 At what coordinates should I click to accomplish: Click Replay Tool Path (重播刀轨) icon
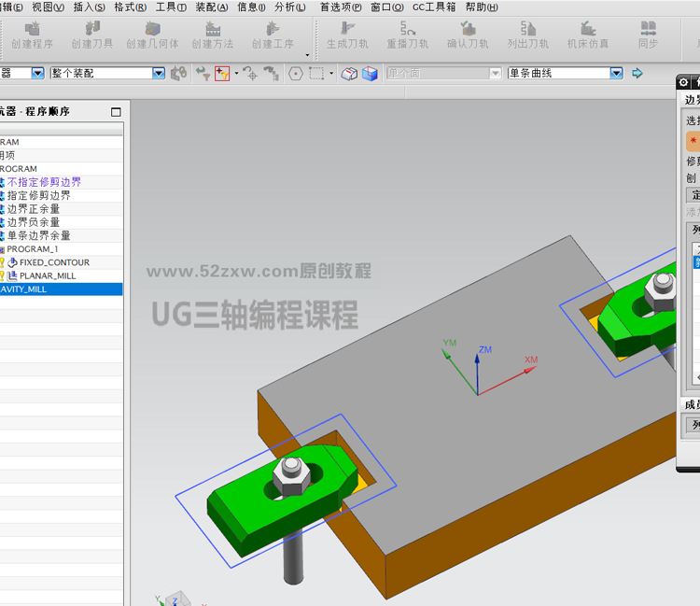coord(407,29)
